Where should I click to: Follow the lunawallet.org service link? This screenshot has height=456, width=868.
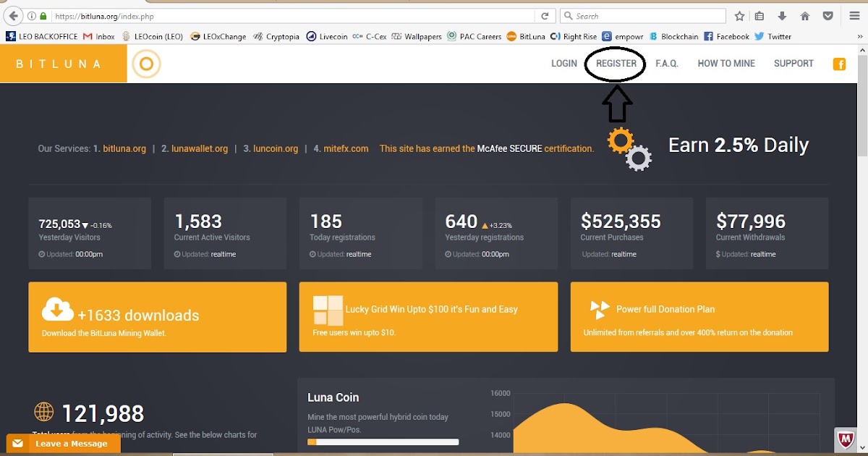tap(200, 148)
